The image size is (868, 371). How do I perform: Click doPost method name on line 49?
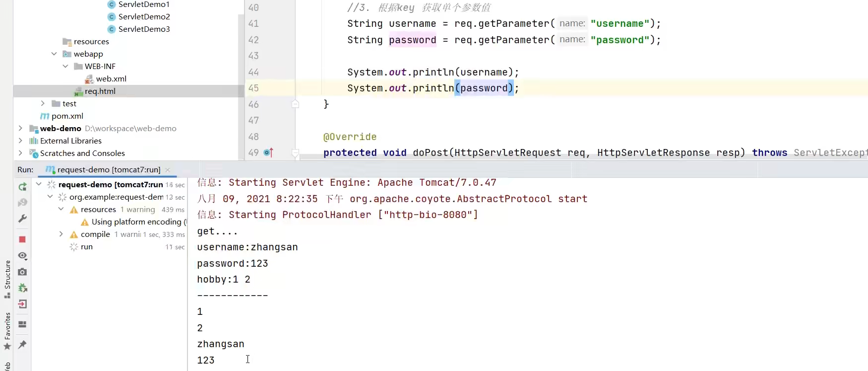[431, 152]
